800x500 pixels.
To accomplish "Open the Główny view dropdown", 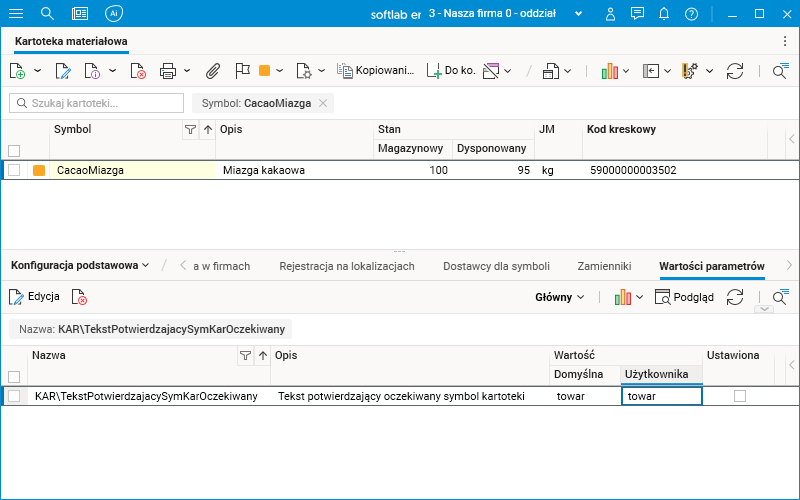I will [x=560, y=297].
